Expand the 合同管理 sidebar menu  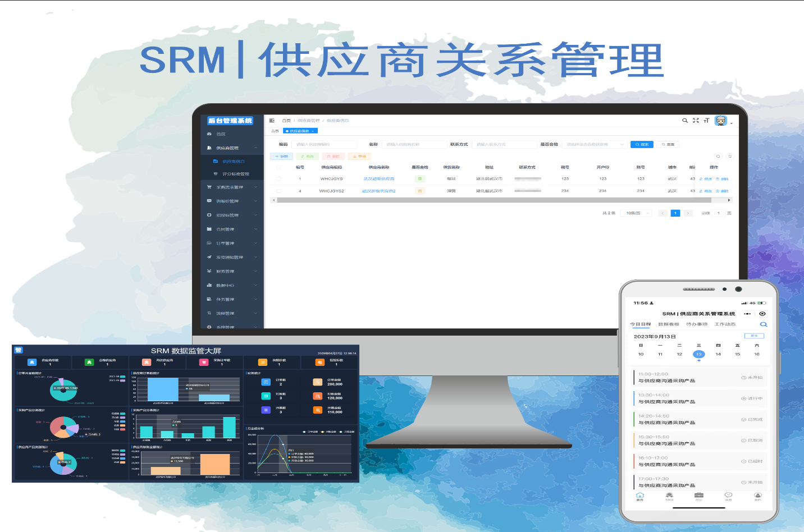pyautogui.click(x=232, y=230)
